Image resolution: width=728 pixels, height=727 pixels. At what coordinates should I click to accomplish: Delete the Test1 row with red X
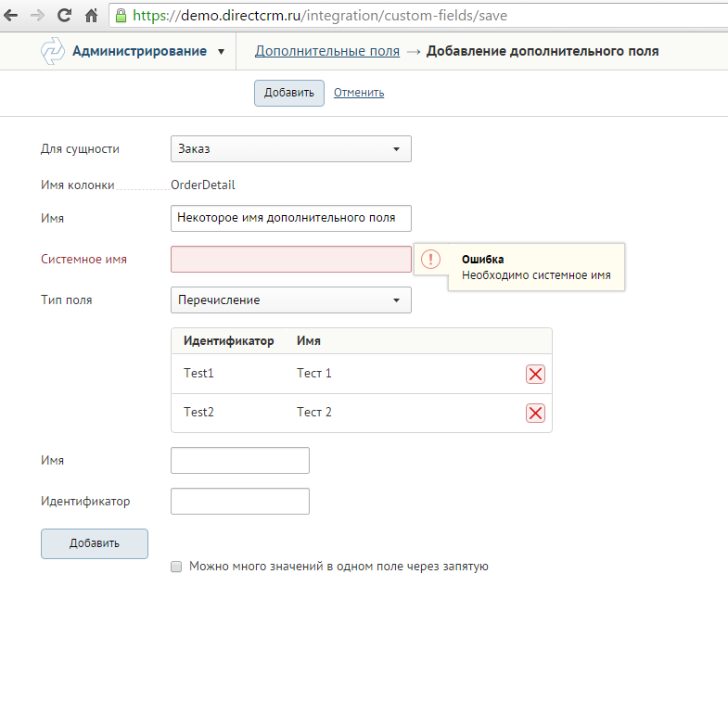click(x=535, y=375)
